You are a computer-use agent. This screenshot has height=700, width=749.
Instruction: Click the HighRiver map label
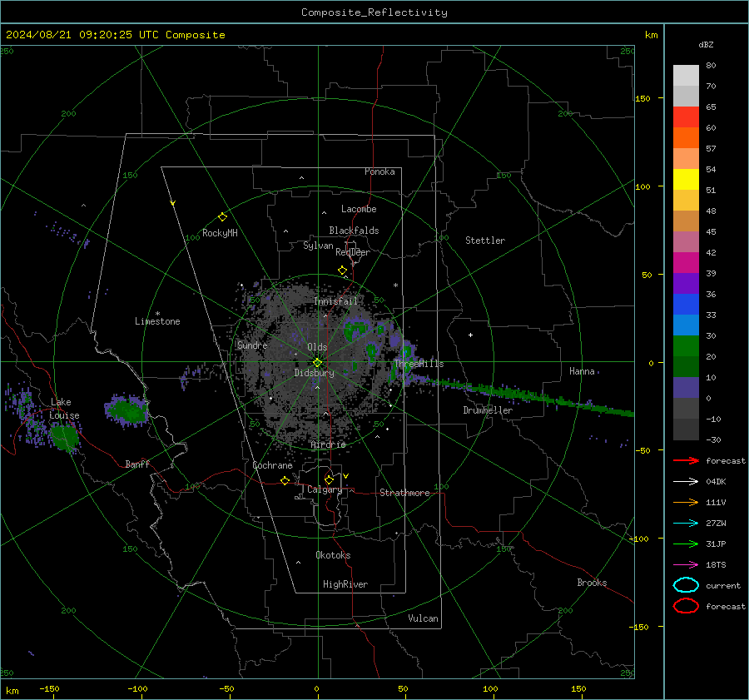tap(345, 584)
